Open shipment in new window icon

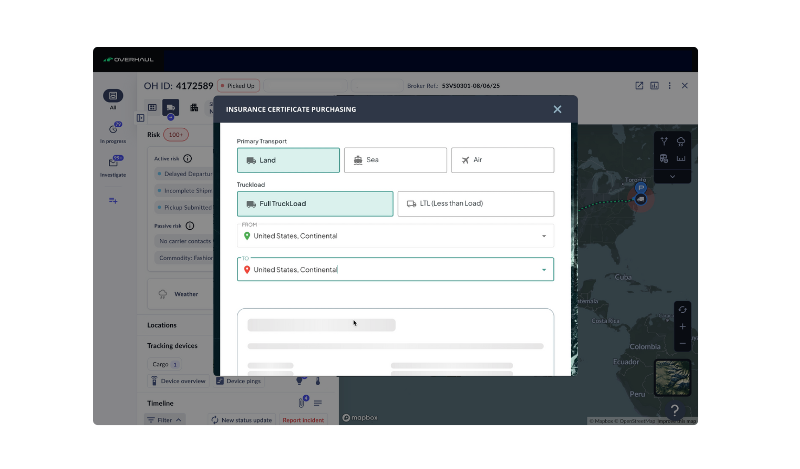pyautogui.click(x=639, y=86)
